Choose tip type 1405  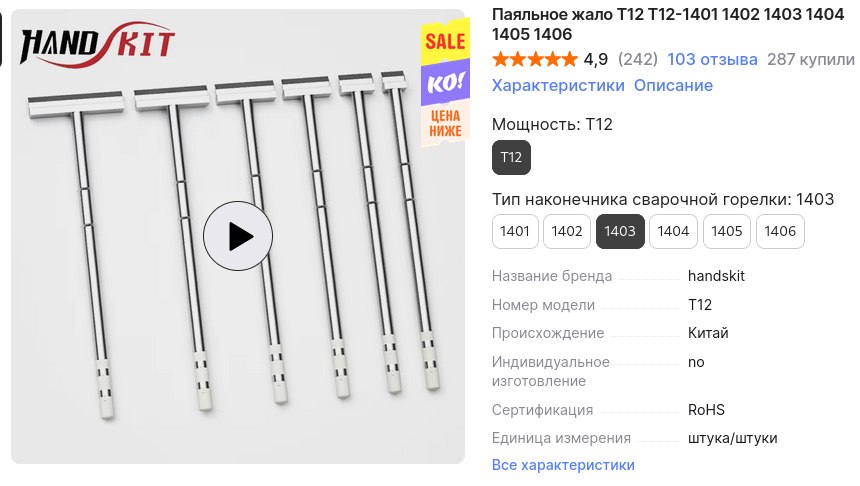click(726, 231)
